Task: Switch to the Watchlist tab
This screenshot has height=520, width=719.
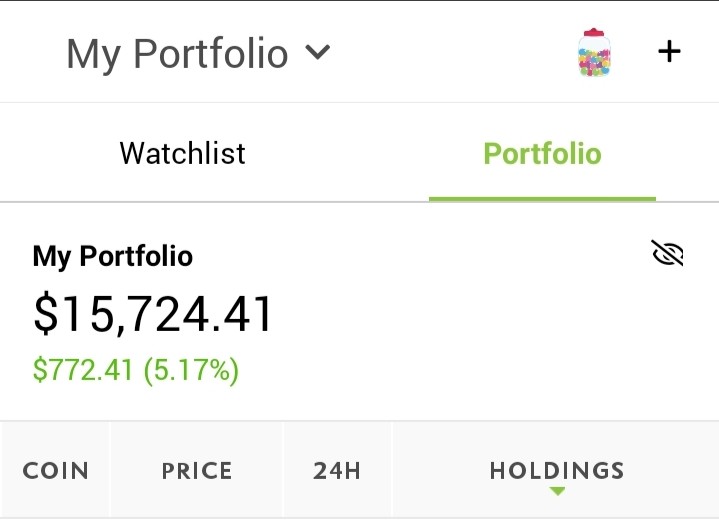Action: [x=183, y=153]
